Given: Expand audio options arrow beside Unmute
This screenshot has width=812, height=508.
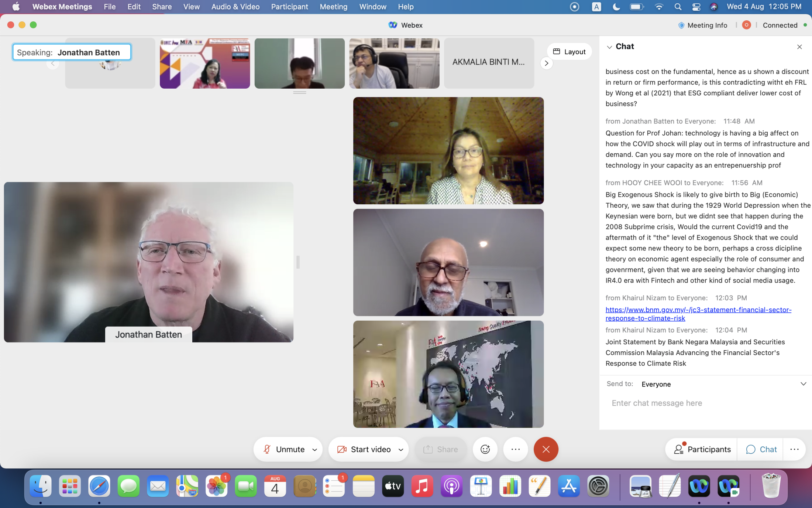Looking at the screenshot, I should click(314, 450).
